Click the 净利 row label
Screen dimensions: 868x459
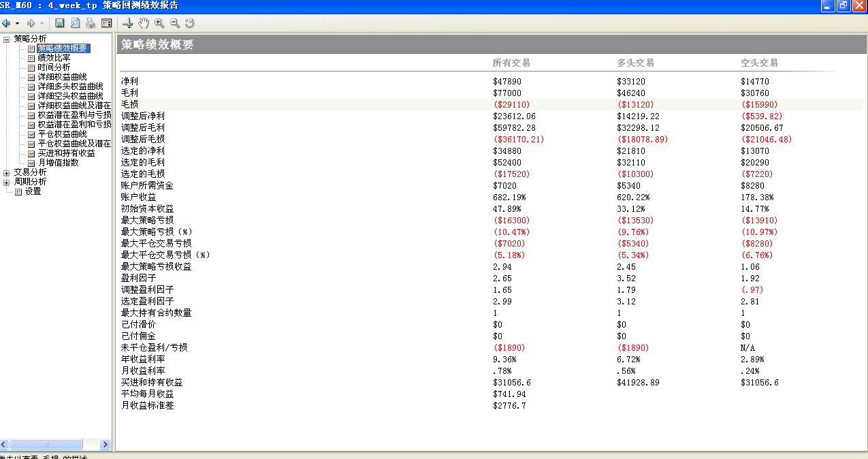click(130, 82)
